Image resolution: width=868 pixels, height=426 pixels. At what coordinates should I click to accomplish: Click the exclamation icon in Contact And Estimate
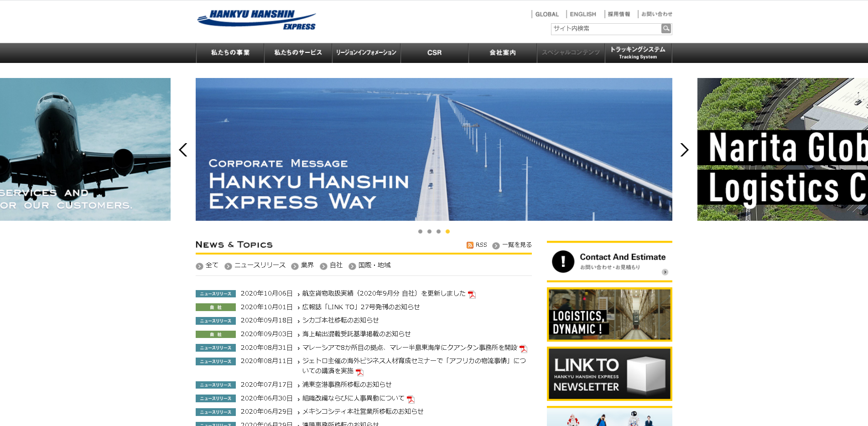click(x=563, y=261)
